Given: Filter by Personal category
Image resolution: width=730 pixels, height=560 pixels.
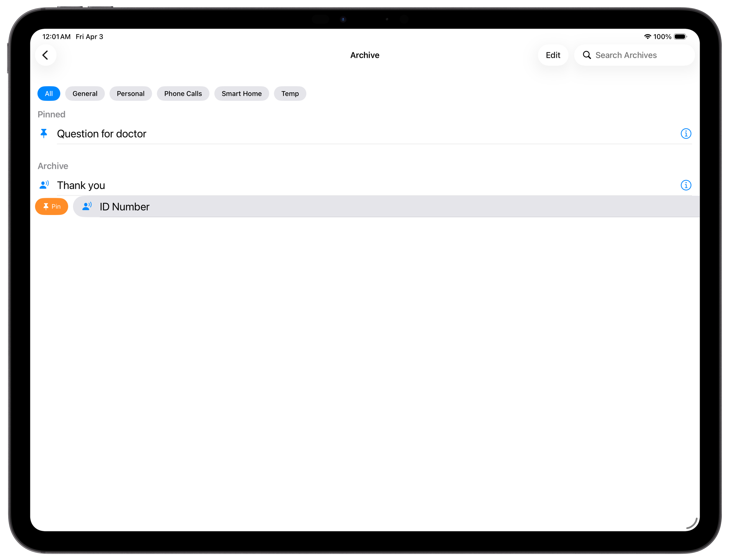Looking at the screenshot, I should (131, 94).
